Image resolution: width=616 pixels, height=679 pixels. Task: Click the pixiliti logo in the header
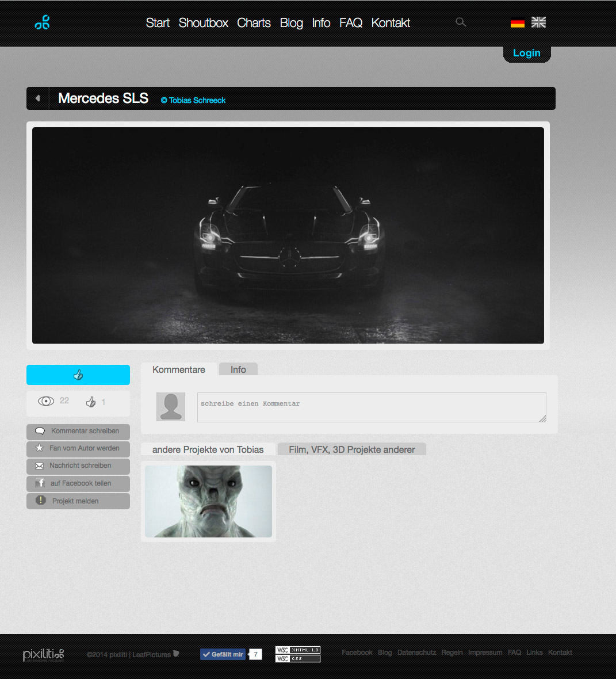pyautogui.click(x=42, y=22)
